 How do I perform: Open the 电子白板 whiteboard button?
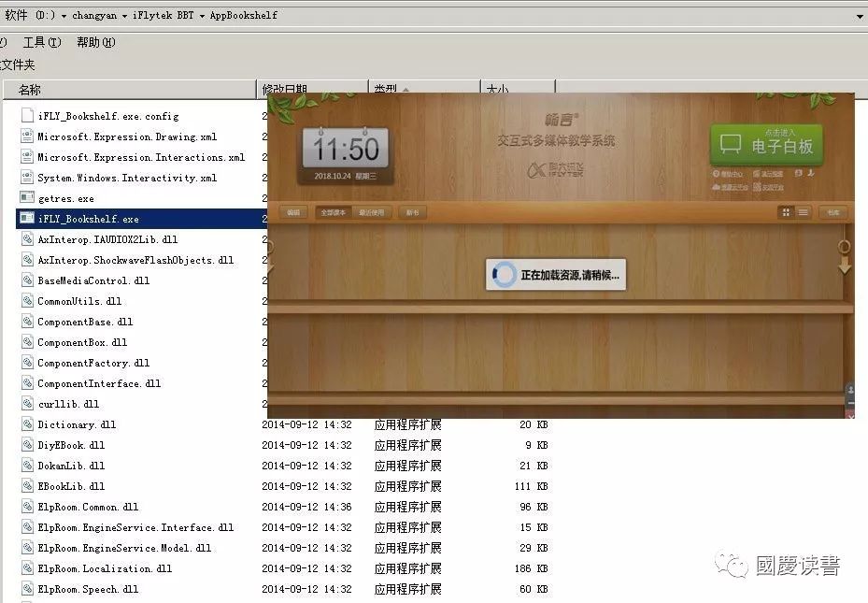pyautogui.click(x=767, y=144)
